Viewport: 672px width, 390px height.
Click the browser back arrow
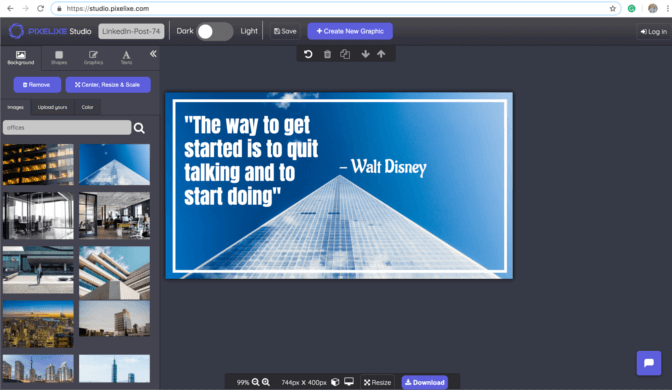click(10, 8)
